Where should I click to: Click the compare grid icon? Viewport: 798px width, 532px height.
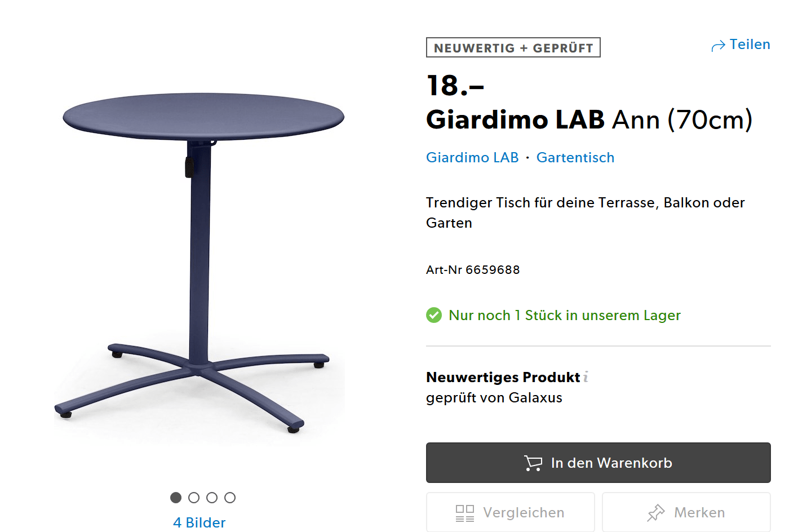click(x=465, y=513)
